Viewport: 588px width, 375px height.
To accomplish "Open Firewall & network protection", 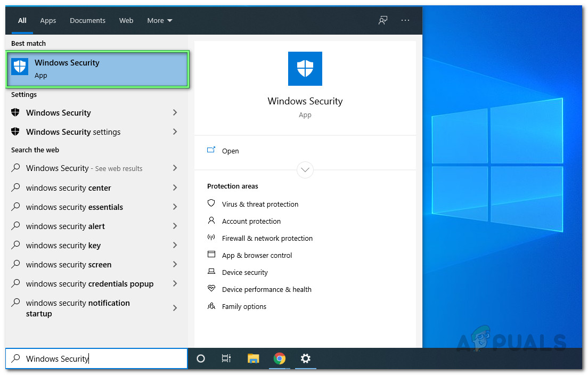I will click(x=267, y=239).
